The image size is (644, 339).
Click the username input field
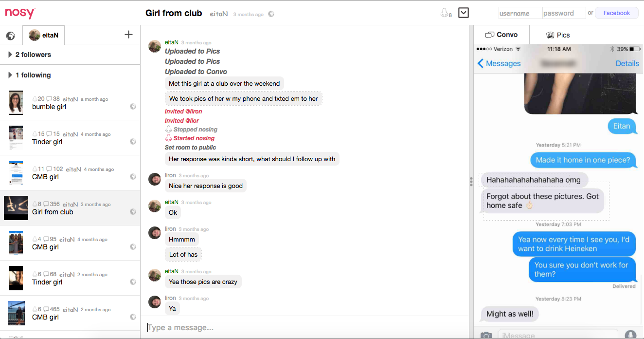pos(520,13)
